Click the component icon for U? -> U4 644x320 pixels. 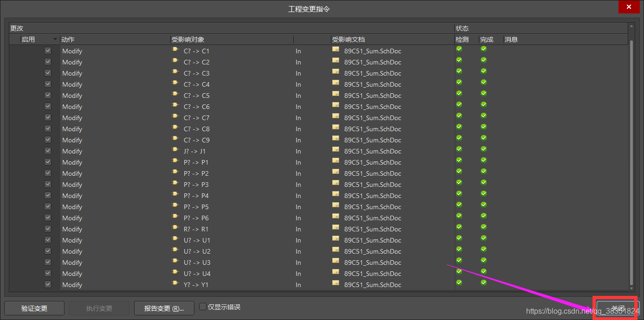[175, 272]
